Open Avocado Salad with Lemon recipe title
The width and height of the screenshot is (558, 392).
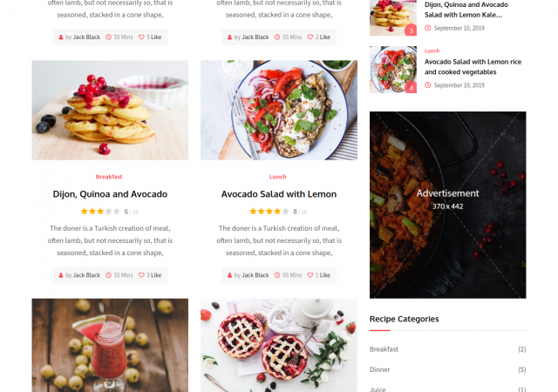click(x=279, y=194)
